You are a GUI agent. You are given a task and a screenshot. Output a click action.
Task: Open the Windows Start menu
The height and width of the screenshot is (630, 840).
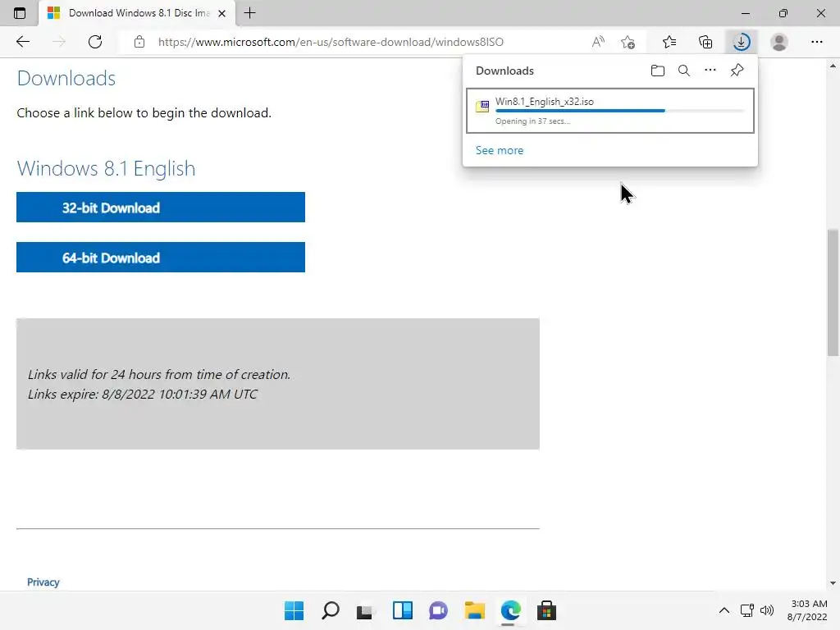pos(294,610)
